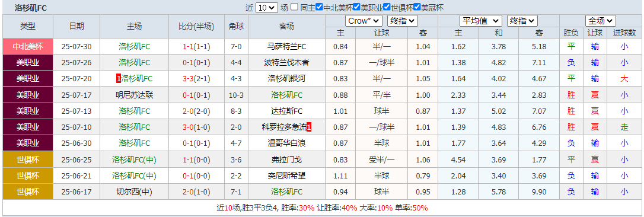Viewport: 644px width, 217px height.
Task: Click 美职业 label in the 25-07-26 row
Action: 28,62
